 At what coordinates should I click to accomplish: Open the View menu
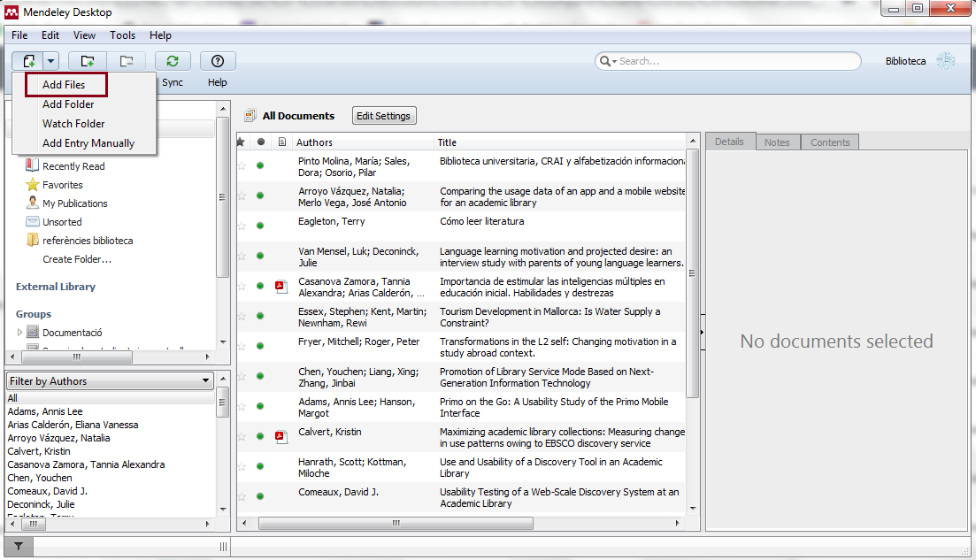[x=84, y=35]
